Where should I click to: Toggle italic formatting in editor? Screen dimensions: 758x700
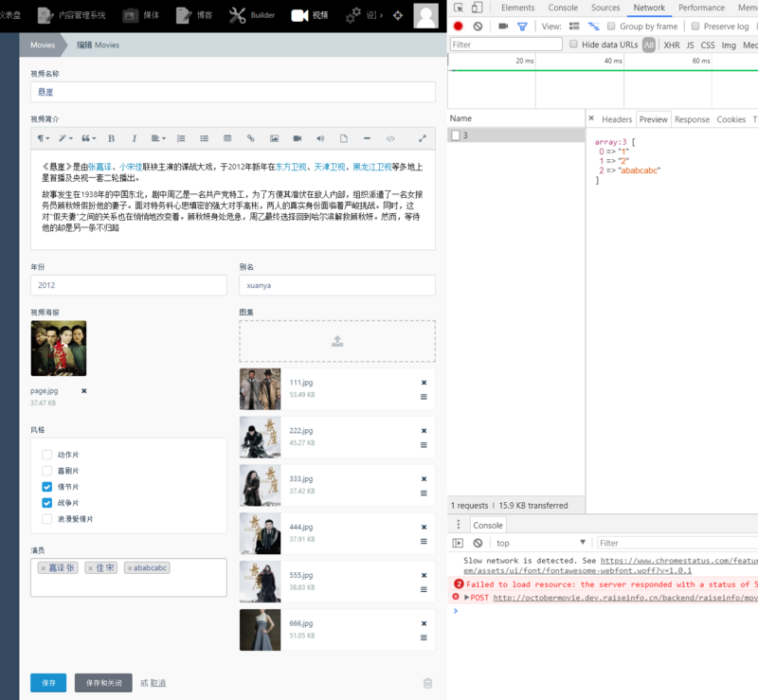pos(134,138)
